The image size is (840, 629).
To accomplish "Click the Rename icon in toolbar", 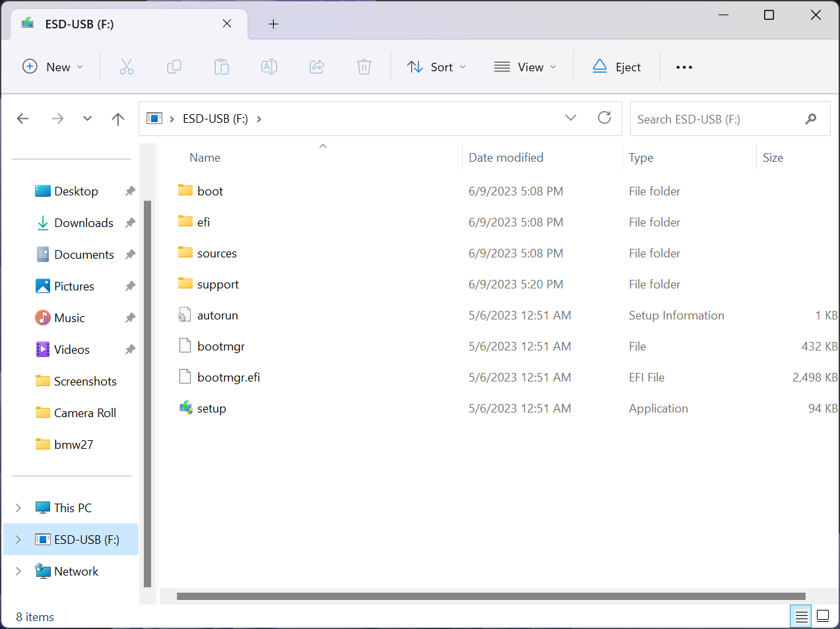I will [x=269, y=67].
